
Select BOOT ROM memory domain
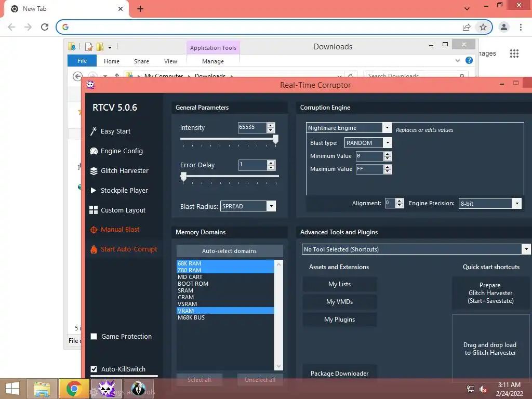(225, 284)
